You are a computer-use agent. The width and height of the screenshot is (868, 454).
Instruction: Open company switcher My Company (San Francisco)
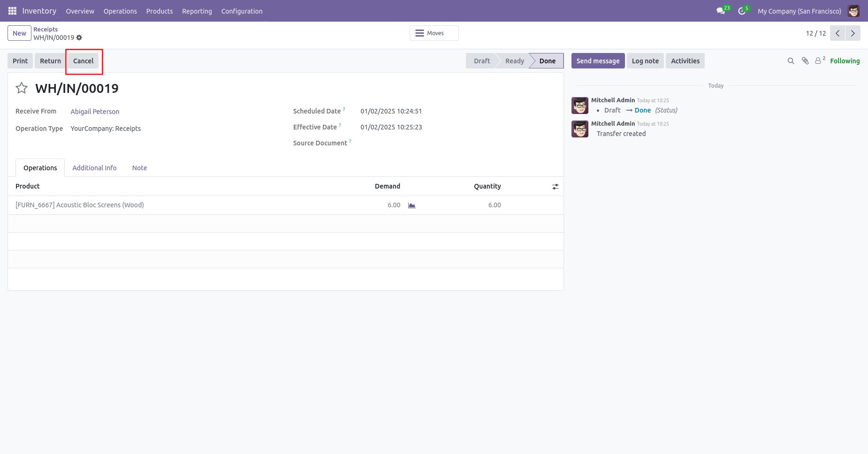click(x=799, y=11)
